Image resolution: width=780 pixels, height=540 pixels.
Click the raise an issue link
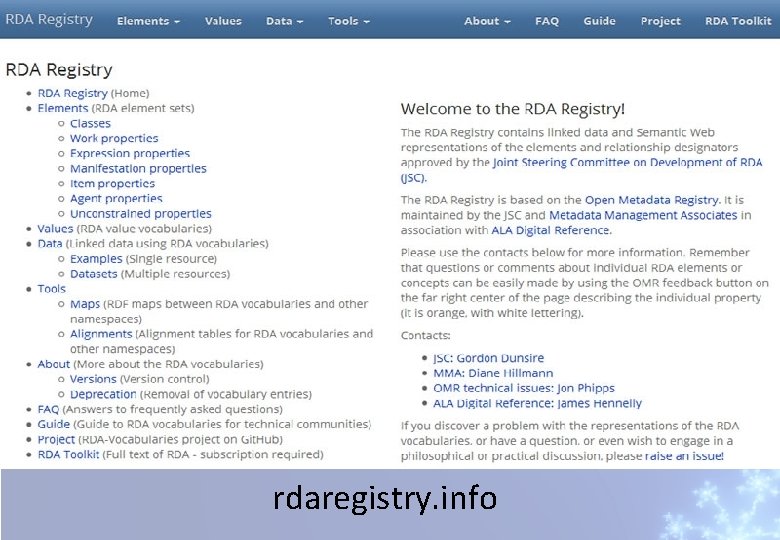pos(684,456)
